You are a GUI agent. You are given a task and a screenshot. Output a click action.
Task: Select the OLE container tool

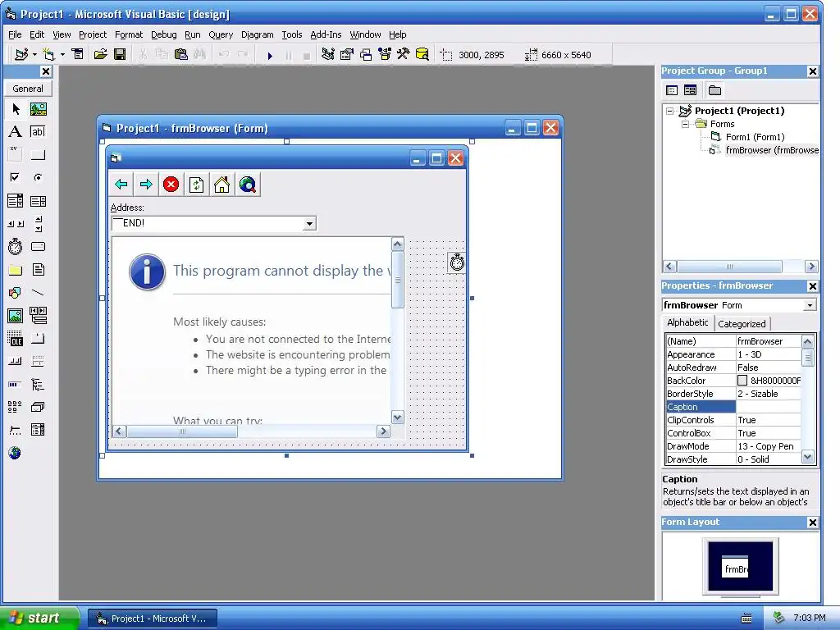point(16,339)
